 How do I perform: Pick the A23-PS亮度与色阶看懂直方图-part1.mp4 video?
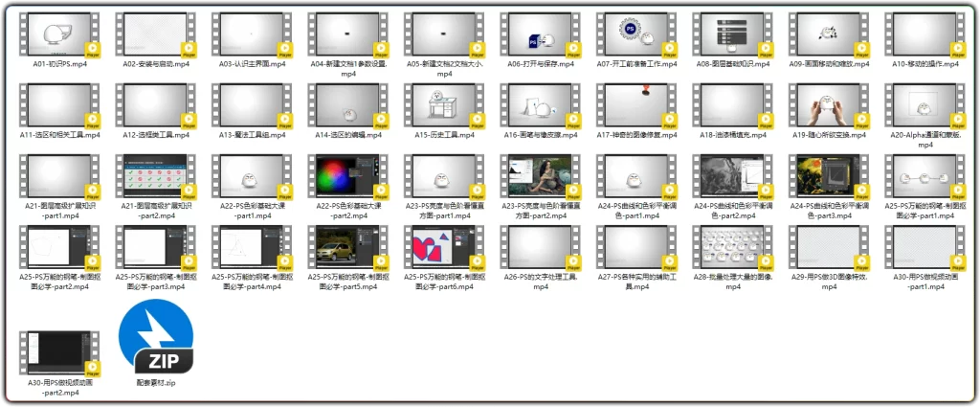click(x=444, y=177)
